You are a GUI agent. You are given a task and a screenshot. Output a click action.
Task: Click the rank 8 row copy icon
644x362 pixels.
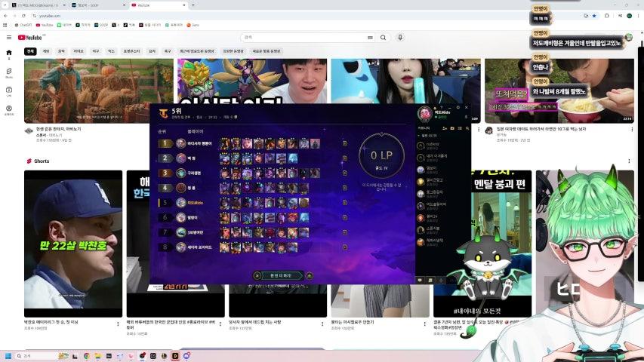[345, 247]
